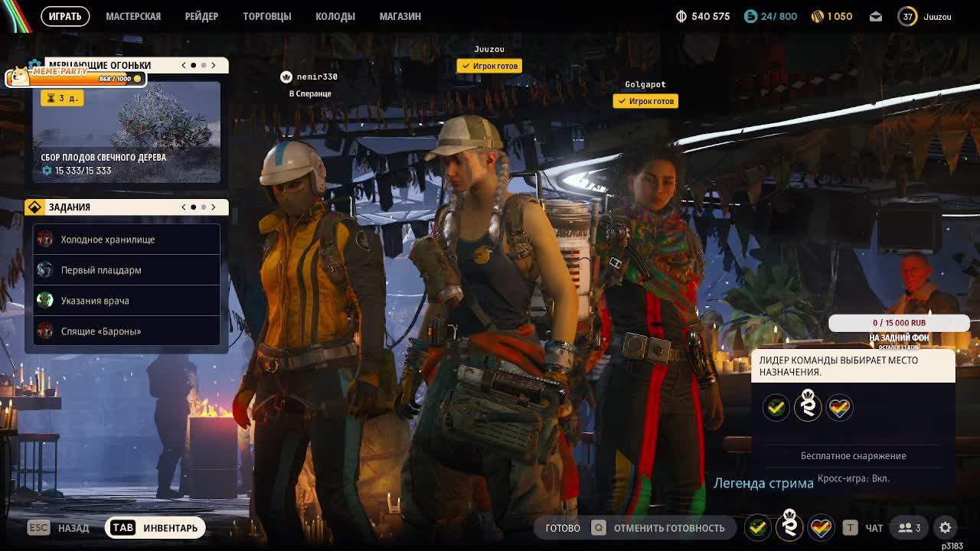Open the Холодное хранилище quest
This screenshot has width=980, height=551.
[126, 240]
